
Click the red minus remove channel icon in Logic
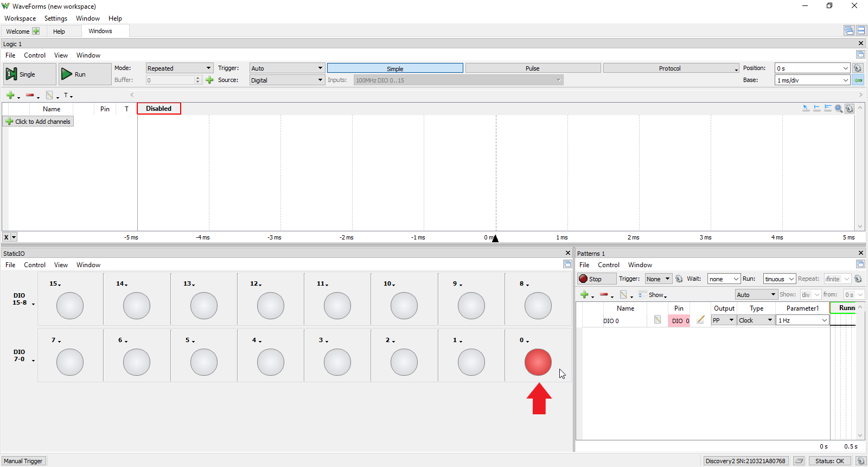click(x=30, y=96)
